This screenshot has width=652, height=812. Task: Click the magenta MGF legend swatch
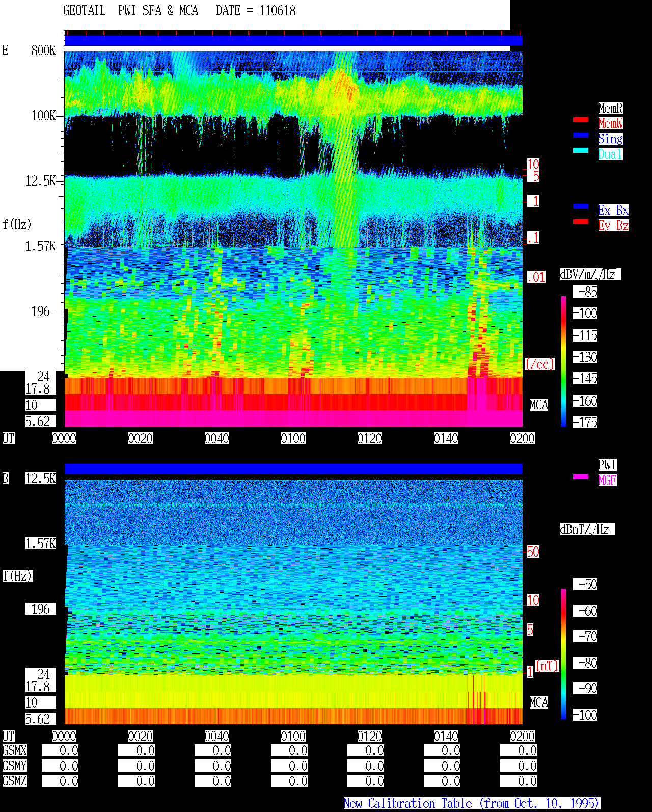click(581, 477)
